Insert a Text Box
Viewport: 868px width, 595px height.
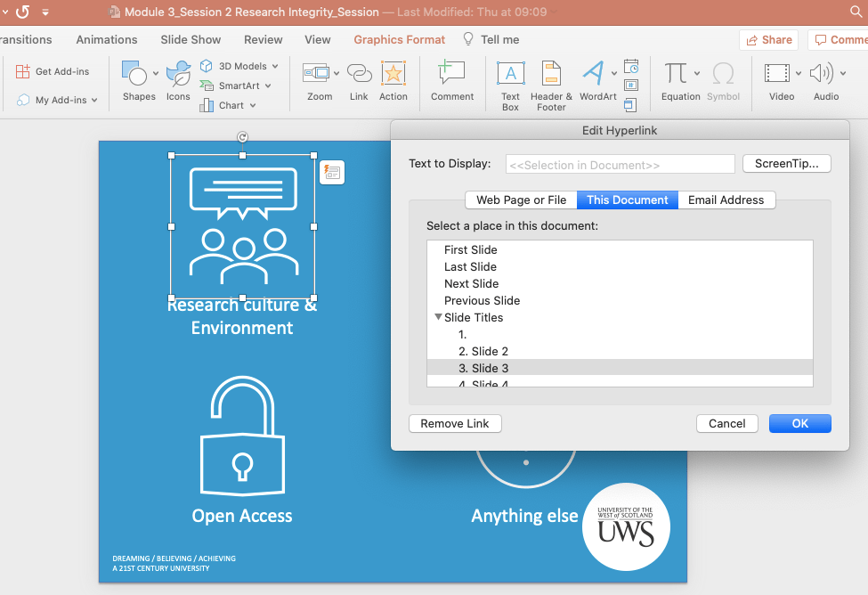[510, 82]
